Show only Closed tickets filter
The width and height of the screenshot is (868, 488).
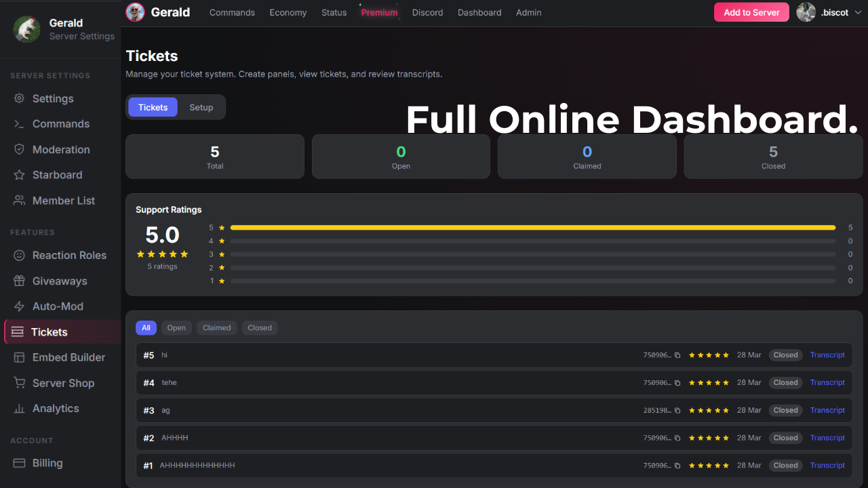(260, 328)
